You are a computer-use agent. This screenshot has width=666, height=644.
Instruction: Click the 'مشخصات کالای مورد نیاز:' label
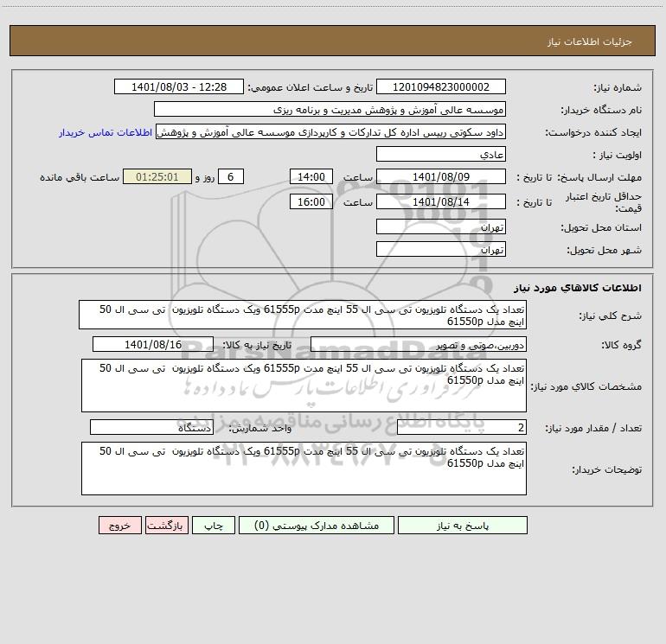586,386
